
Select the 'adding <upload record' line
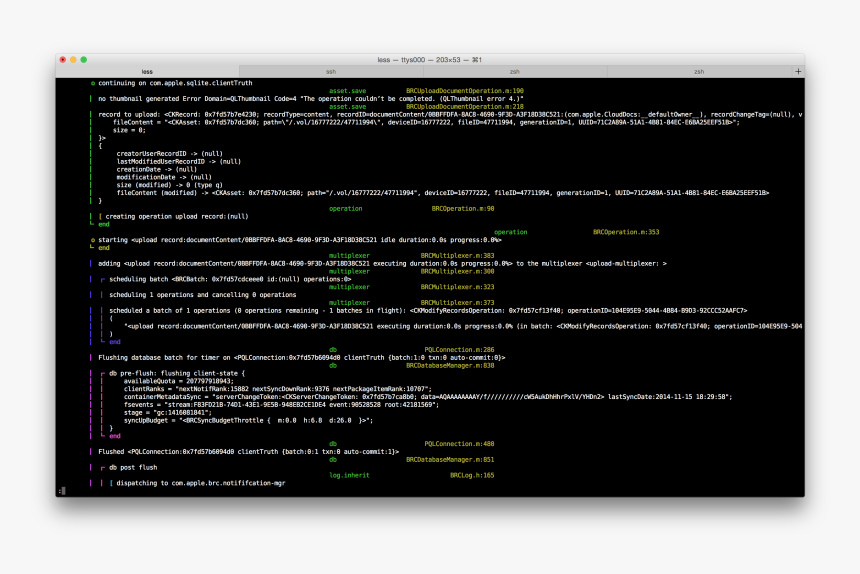pos(382,264)
